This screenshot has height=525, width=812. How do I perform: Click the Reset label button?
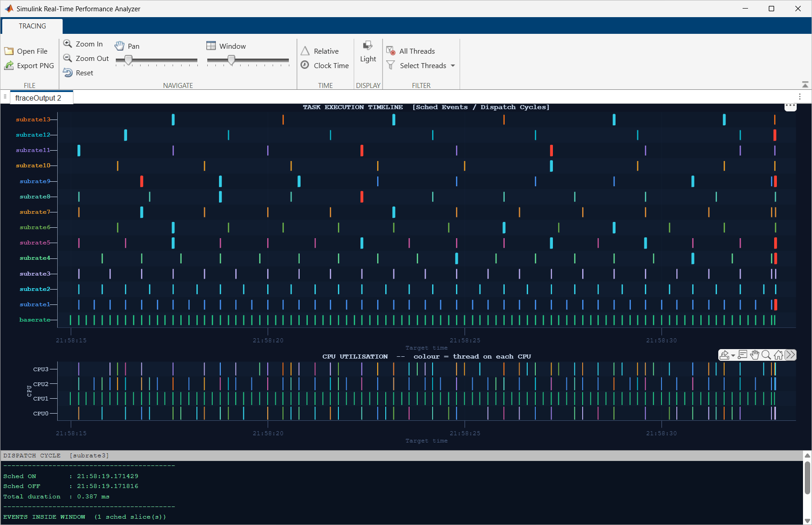[84, 73]
